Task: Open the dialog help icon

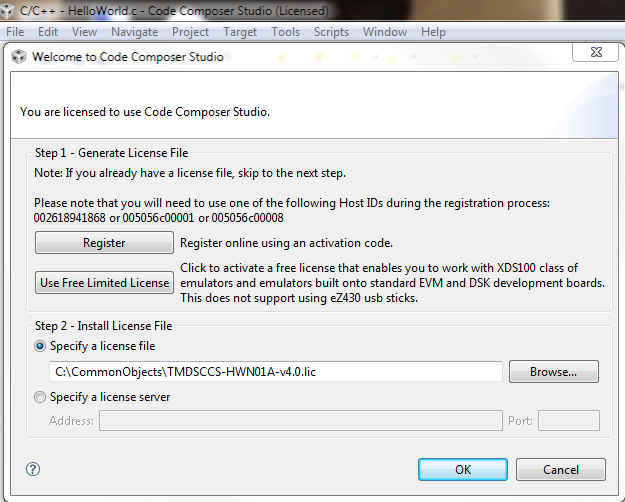Action: pos(33,469)
